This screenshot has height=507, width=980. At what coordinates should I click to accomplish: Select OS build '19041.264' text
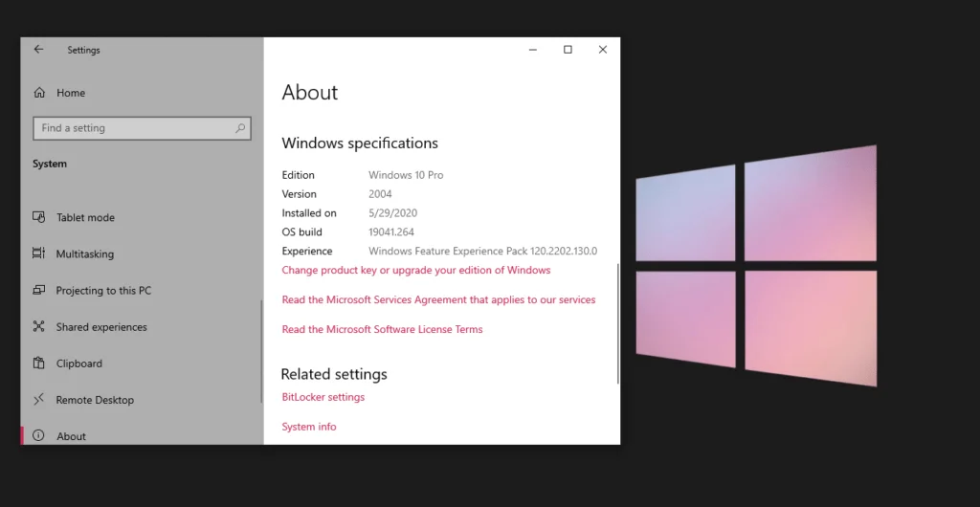pyautogui.click(x=391, y=232)
